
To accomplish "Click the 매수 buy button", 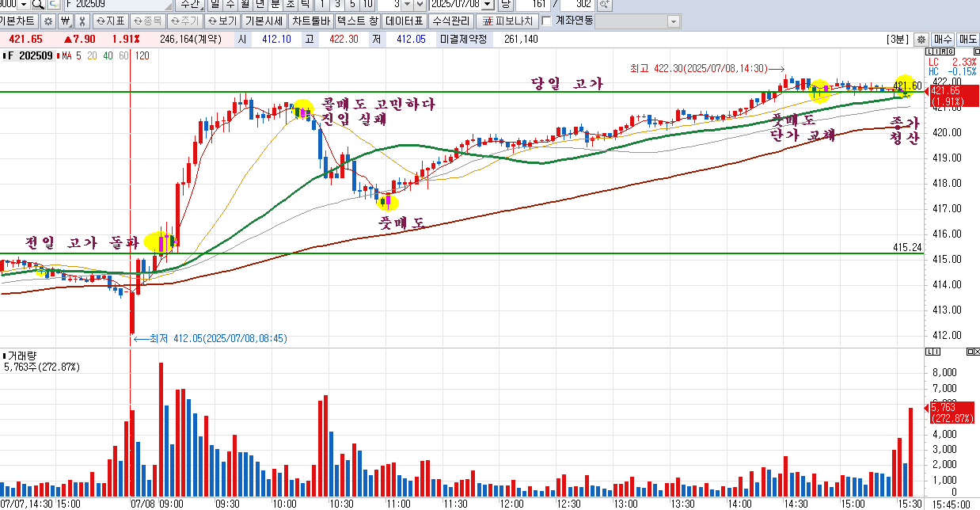I will (943, 39).
